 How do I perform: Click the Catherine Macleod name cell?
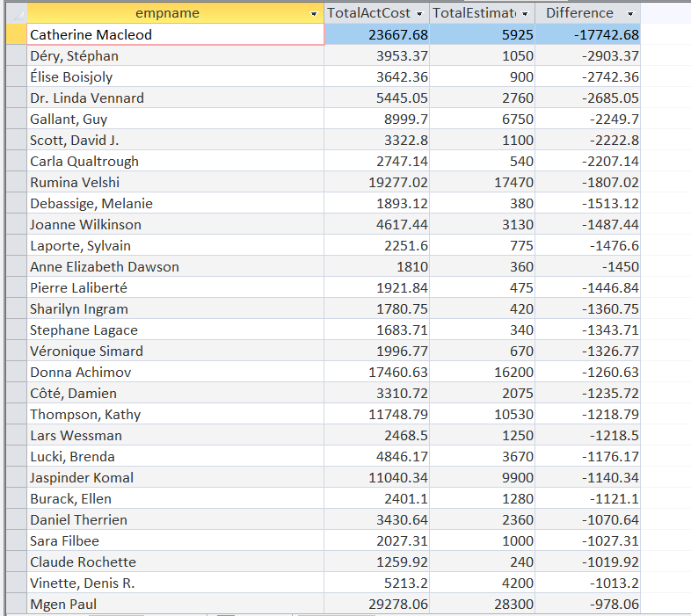(176, 34)
